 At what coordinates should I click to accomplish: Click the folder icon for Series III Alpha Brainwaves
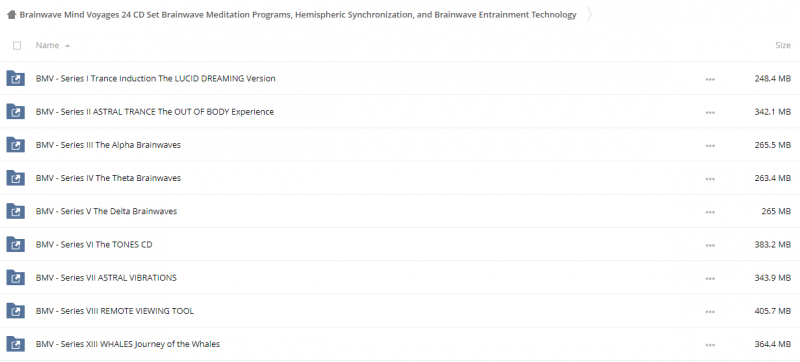coord(15,145)
